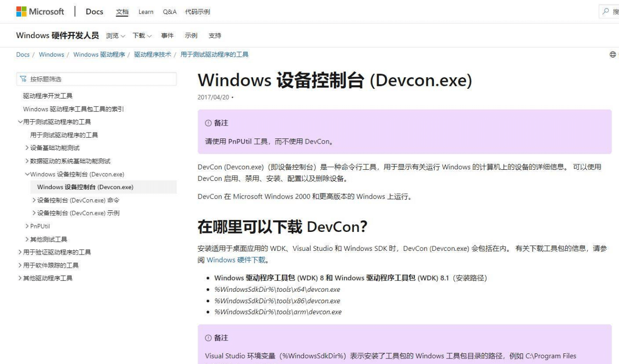Image resolution: width=619 pixels, height=364 pixels.
Task: Click the 2017/04/20 publication date
Action: tap(214, 98)
